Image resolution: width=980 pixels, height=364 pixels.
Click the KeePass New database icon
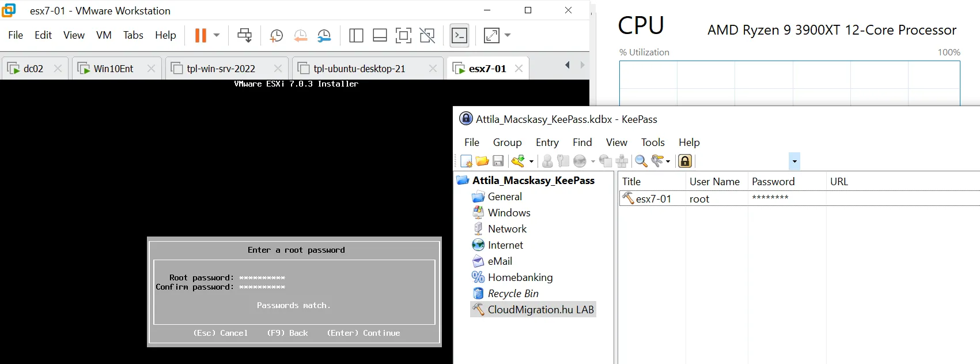point(467,161)
